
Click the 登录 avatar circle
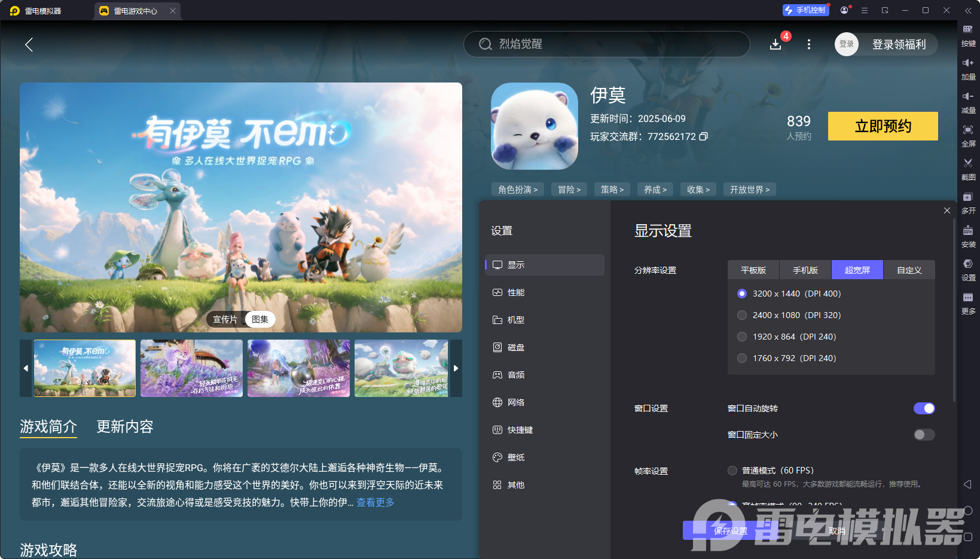pos(847,44)
